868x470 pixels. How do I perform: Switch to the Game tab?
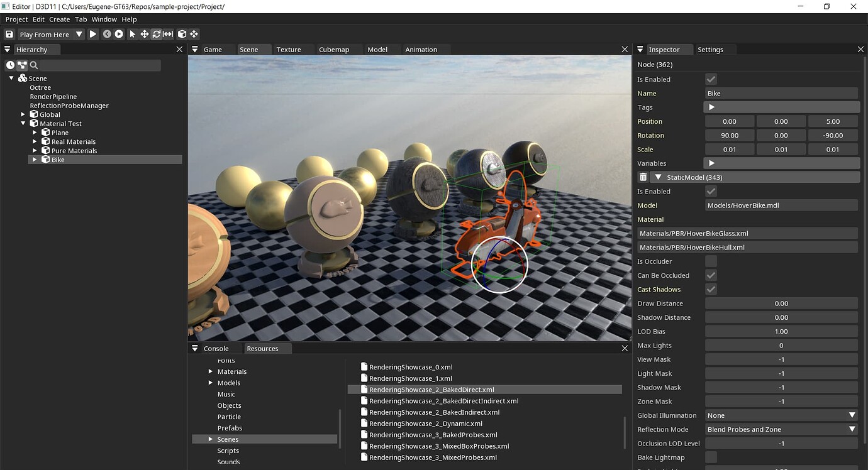pos(213,49)
